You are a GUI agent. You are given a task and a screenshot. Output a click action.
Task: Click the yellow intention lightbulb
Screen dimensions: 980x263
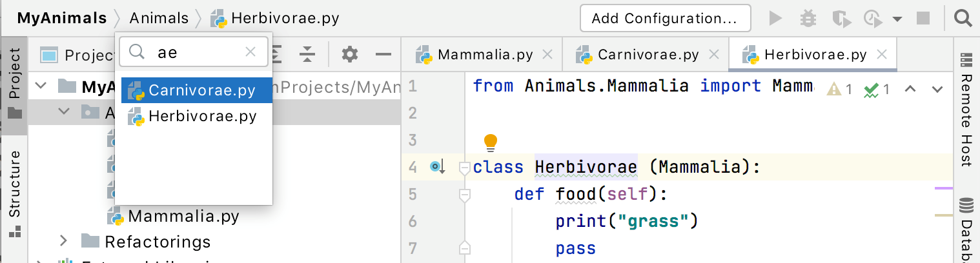(491, 141)
